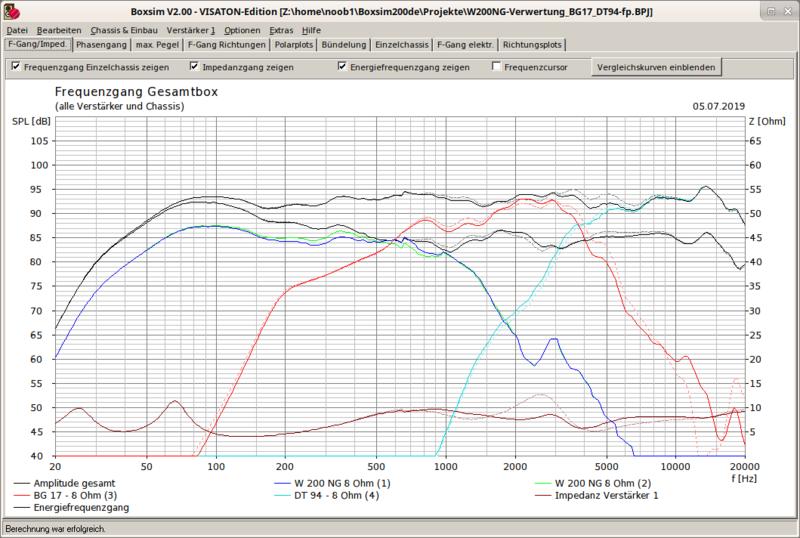The height and width of the screenshot is (538, 800).
Task: Select the F-Gang/Imped. tab
Action: coord(38,44)
